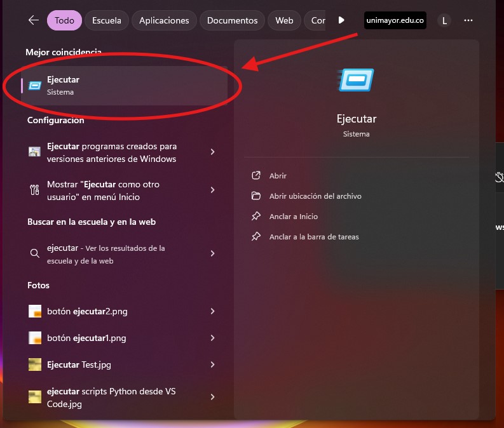Show more filters with the play arrow
This screenshot has width=504, height=428.
341,20
